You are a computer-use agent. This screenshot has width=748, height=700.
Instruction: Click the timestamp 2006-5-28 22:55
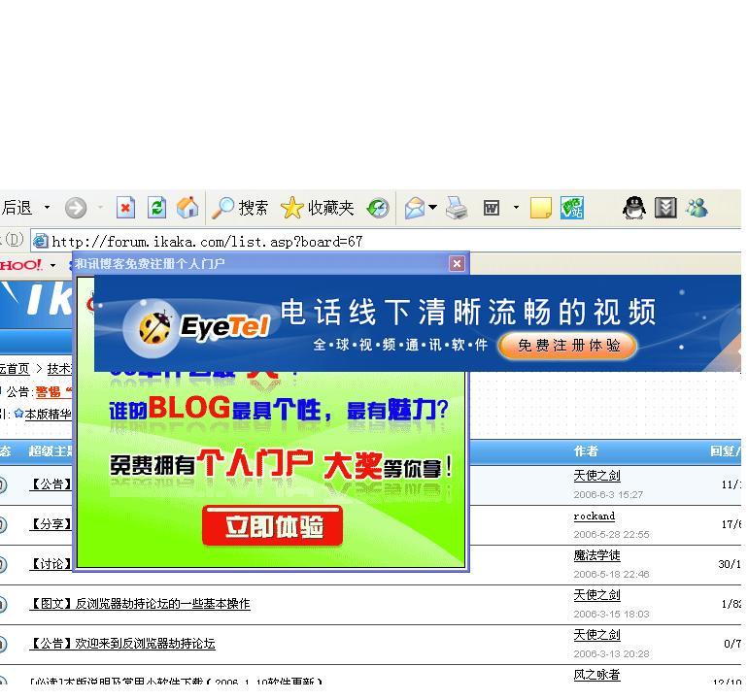point(611,535)
